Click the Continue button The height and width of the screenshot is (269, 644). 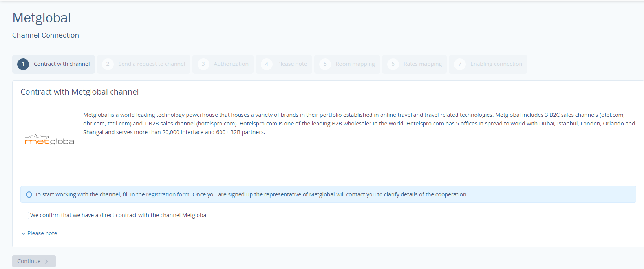tap(34, 261)
